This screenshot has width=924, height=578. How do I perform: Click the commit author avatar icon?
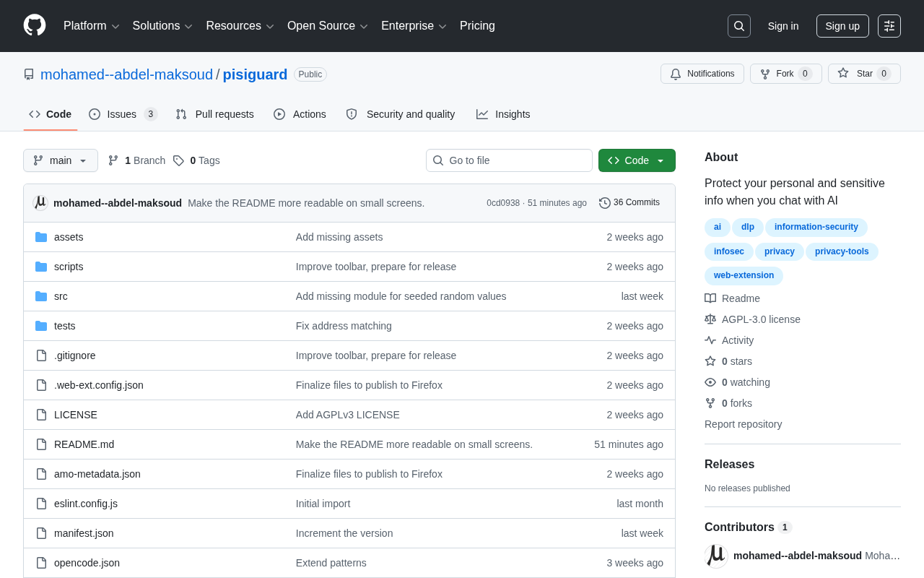click(x=40, y=203)
